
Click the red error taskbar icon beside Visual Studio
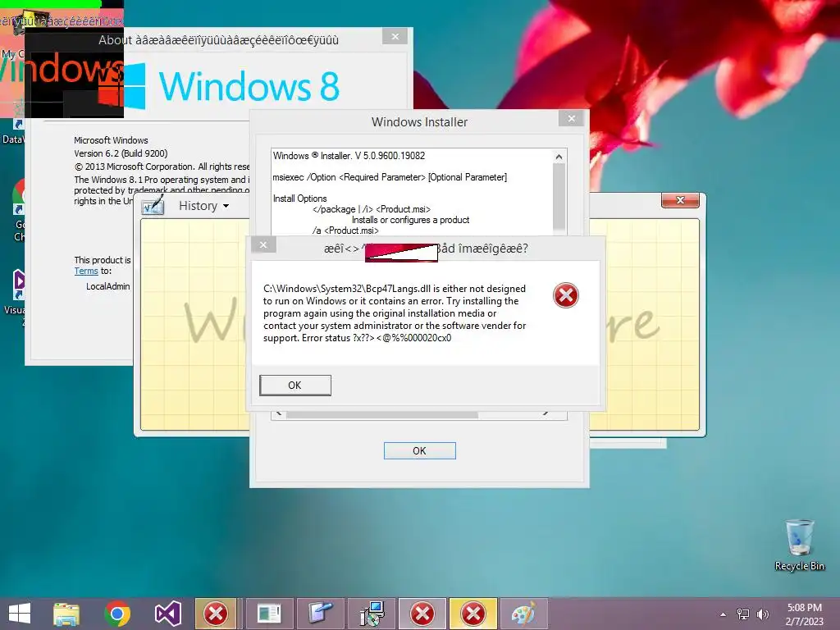216,614
